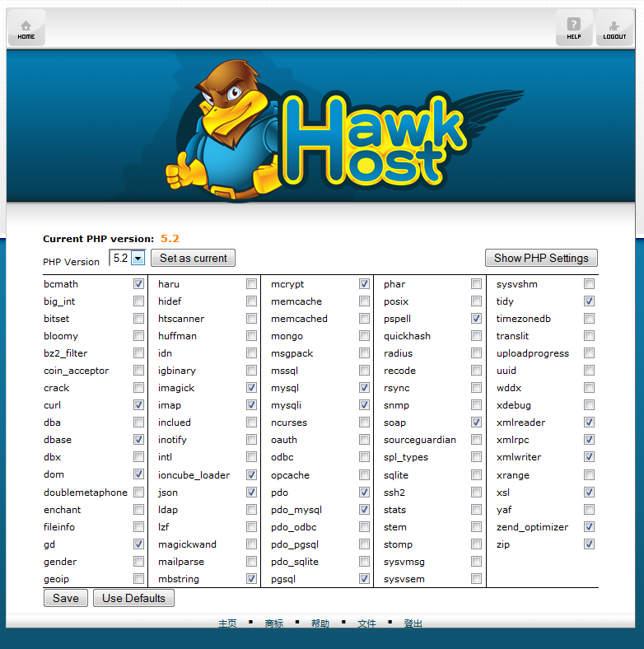Toggle the mysqli checkbox
This screenshot has height=649, width=644.
pos(364,404)
